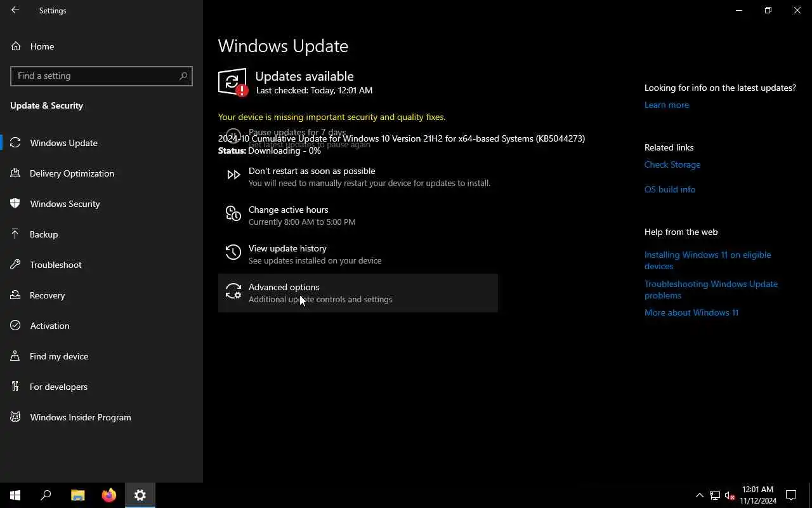Open the OS build info link
812x508 pixels.
670,189
